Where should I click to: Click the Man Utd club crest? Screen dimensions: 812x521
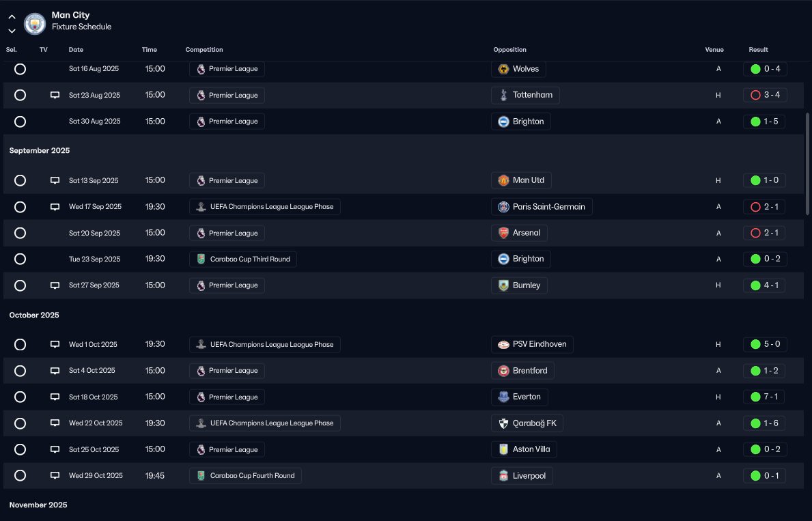tap(503, 180)
